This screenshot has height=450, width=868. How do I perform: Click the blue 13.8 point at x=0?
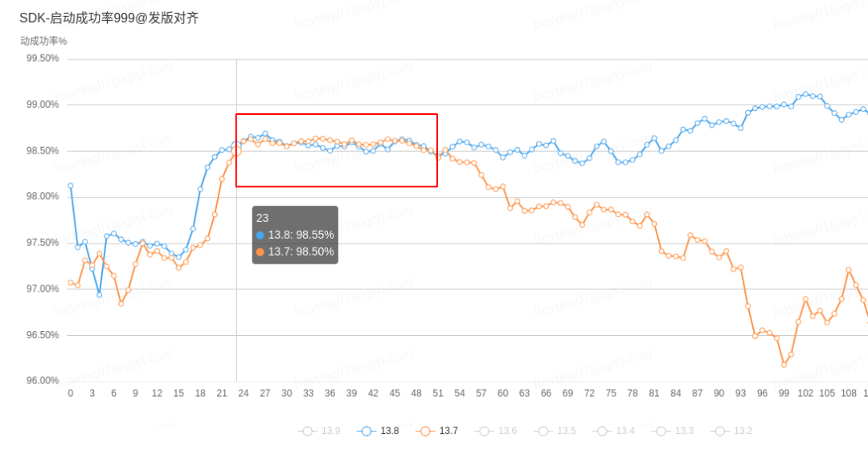[70, 186]
